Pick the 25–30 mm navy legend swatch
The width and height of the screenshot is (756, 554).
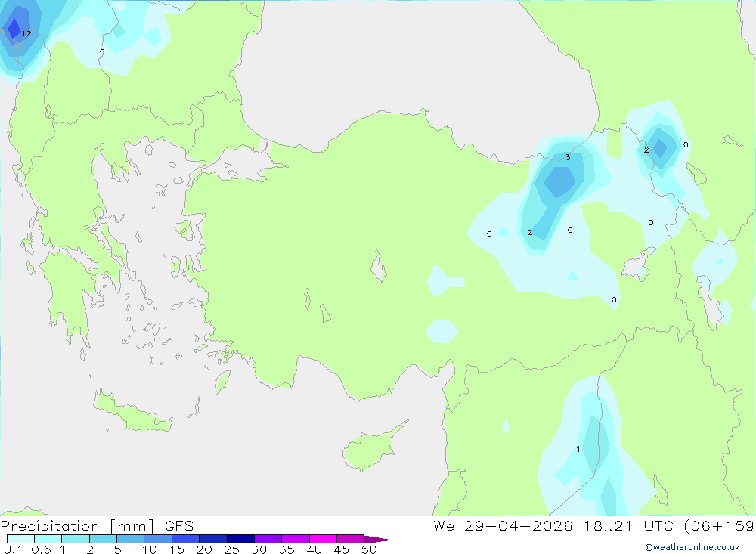point(240,539)
